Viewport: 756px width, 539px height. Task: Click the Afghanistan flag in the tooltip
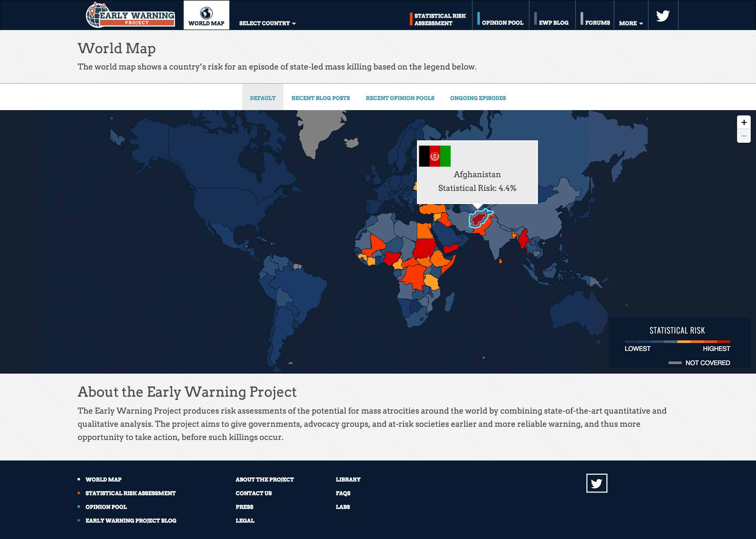(x=435, y=156)
